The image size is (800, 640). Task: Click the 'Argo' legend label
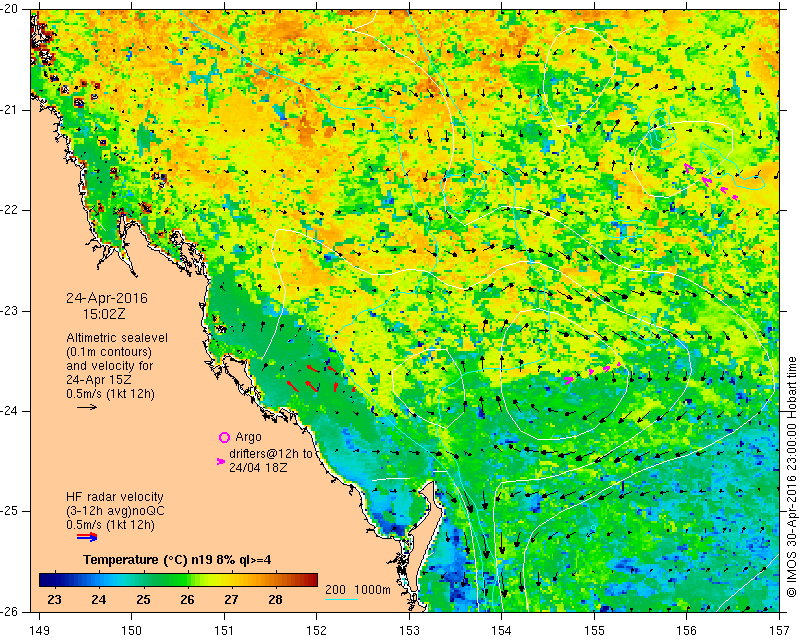(248, 437)
